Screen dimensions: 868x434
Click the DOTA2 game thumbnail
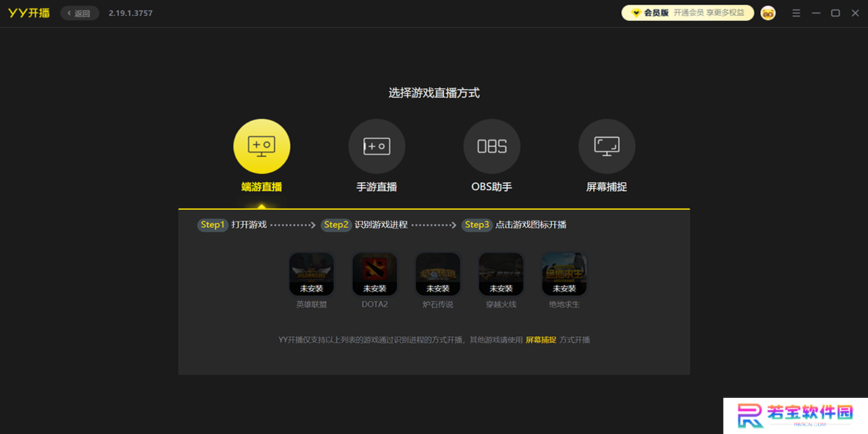coord(375,274)
